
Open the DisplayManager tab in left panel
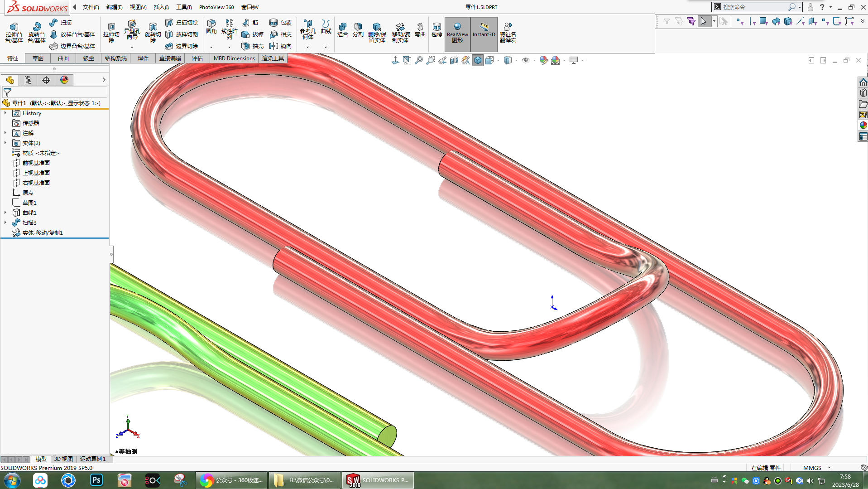64,80
